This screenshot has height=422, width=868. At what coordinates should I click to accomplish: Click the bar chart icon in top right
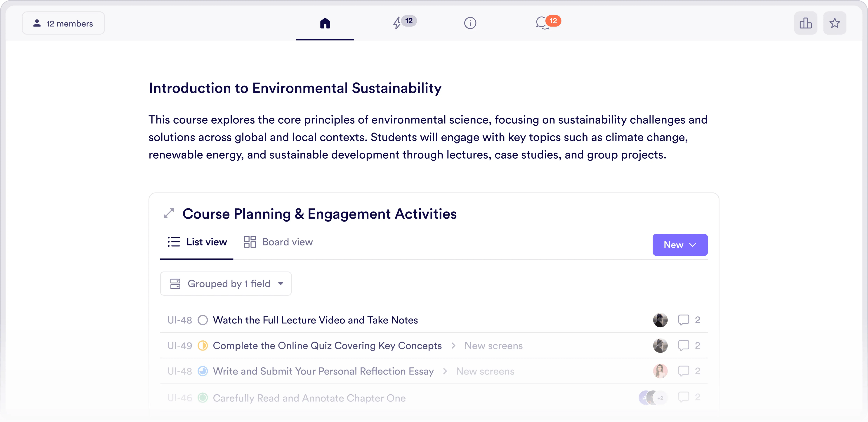(x=806, y=23)
